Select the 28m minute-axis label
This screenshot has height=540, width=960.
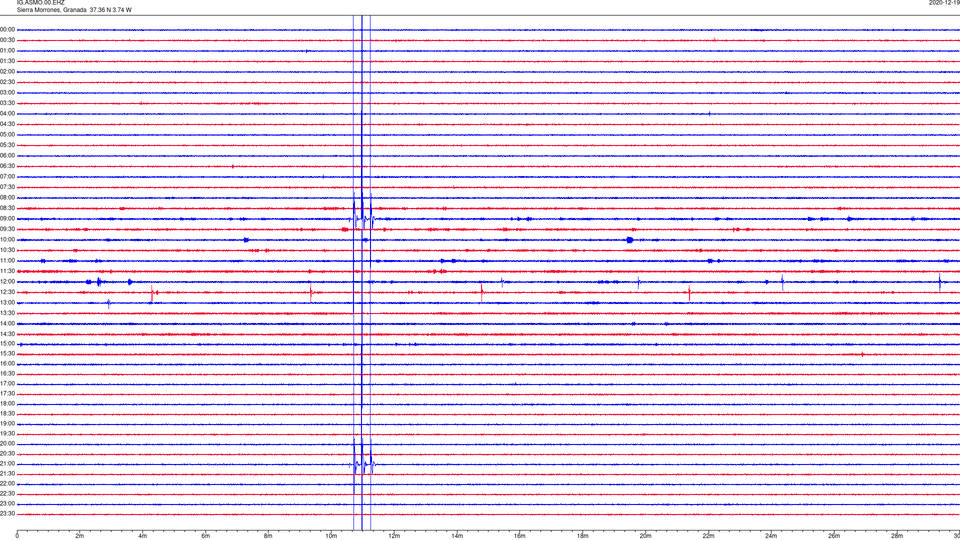pyautogui.click(x=897, y=536)
